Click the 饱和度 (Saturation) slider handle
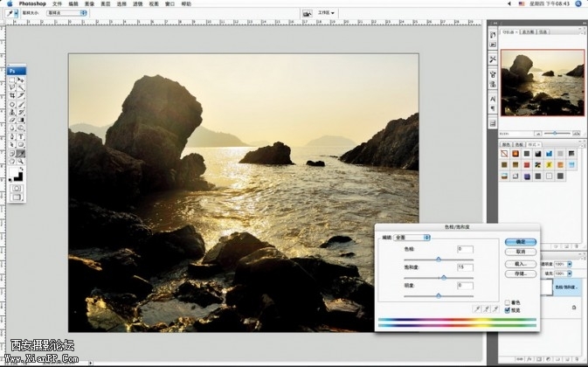Image resolution: width=588 pixels, height=367 pixels. (x=443, y=276)
